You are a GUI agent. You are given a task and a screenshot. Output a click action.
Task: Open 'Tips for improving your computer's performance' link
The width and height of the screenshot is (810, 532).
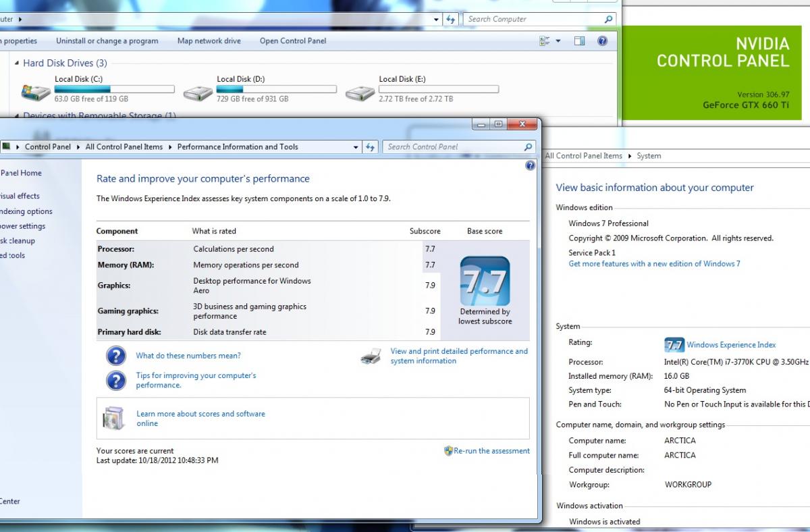pyautogui.click(x=196, y=380)
